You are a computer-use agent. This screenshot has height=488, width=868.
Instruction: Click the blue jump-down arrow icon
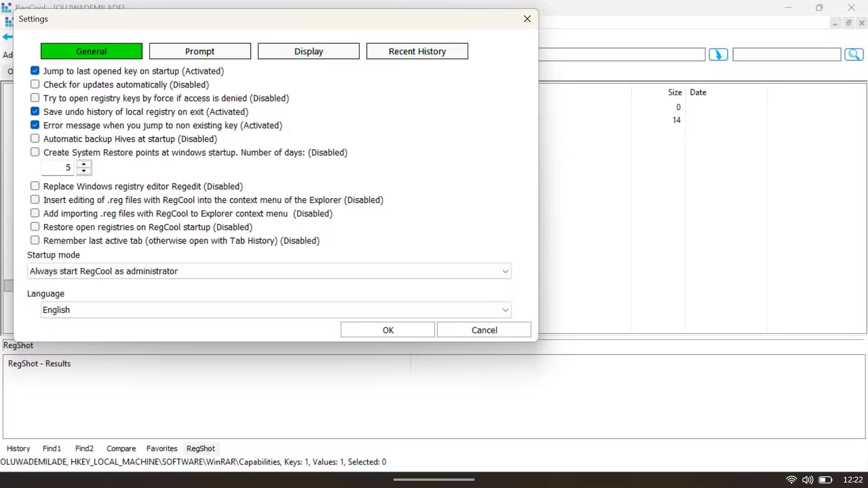click(718, 54)
